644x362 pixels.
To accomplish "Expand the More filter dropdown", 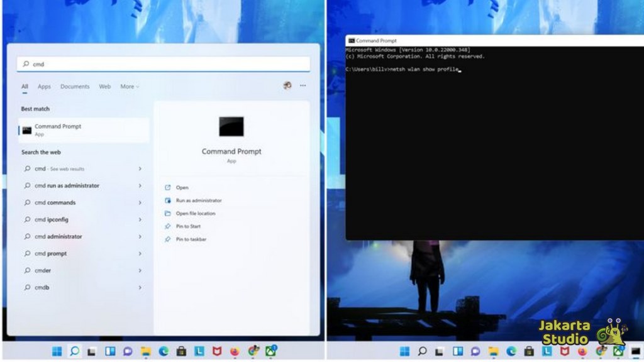I will (130, 87).
